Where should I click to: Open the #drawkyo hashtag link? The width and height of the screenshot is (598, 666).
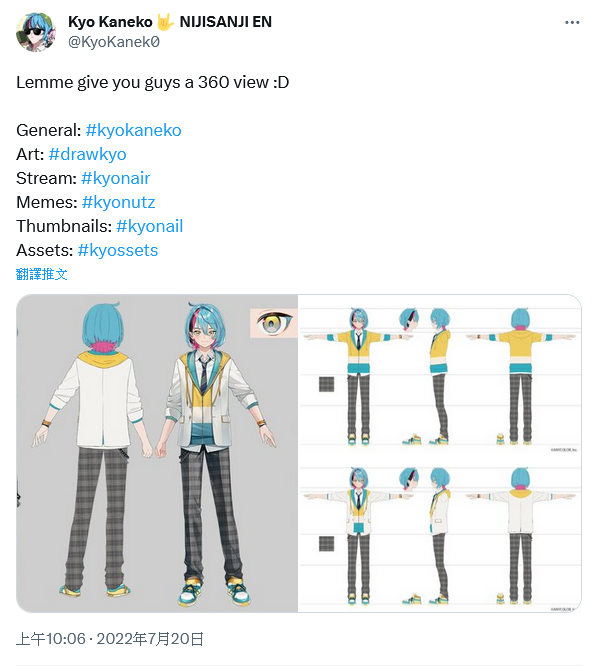tap(87, 154)
